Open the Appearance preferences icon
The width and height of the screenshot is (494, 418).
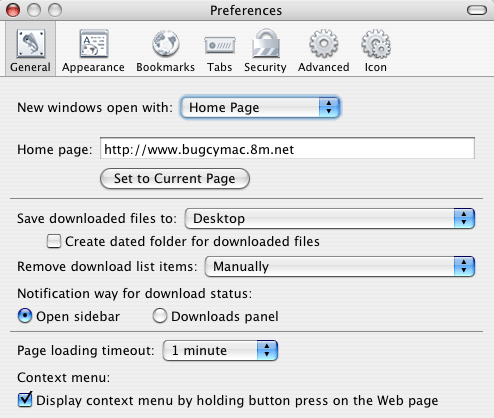pyautogui.click(x=94, y=43)
